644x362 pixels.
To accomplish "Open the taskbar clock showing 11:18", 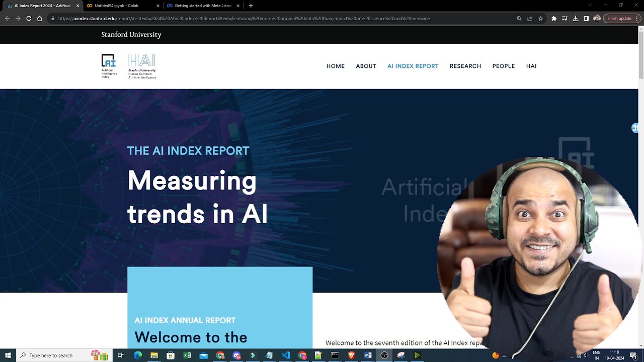I will [614, 355].
